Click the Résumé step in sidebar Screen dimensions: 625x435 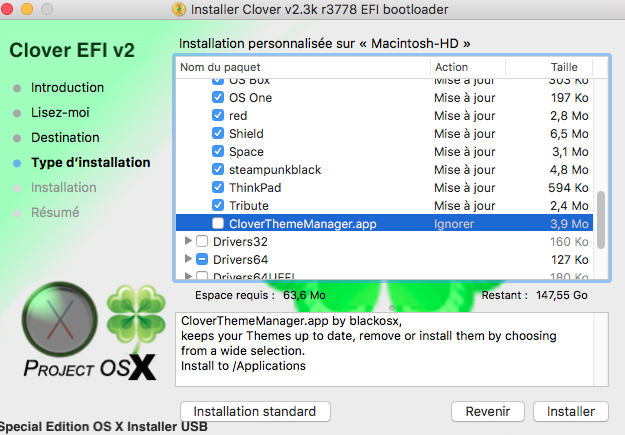pos(55,213)
